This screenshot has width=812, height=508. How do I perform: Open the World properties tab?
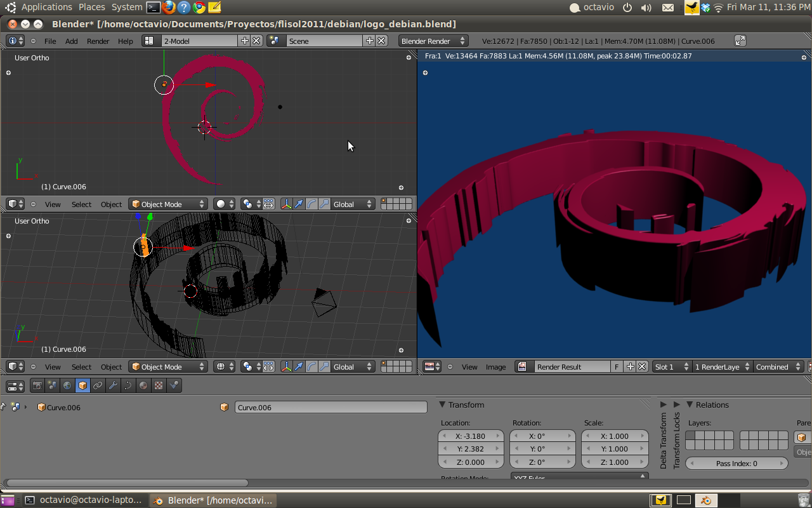(x=68, y=385)
